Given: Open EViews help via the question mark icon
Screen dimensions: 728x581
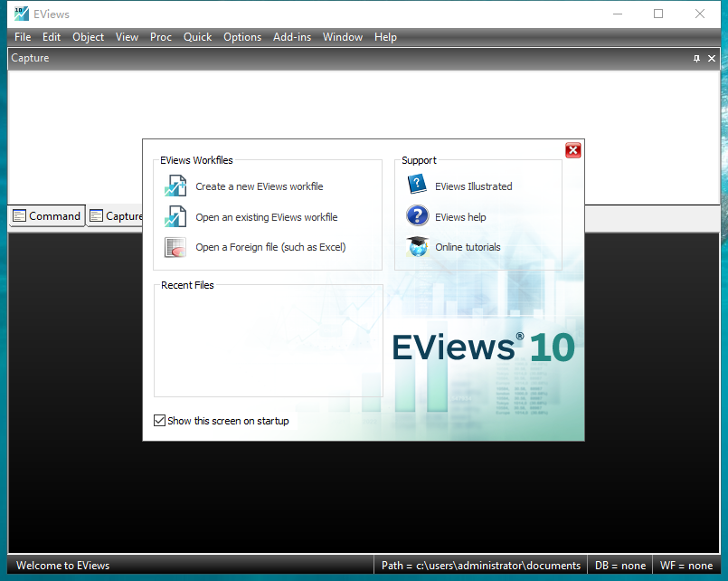Looking at the screenshot, I should pos(417,216).
